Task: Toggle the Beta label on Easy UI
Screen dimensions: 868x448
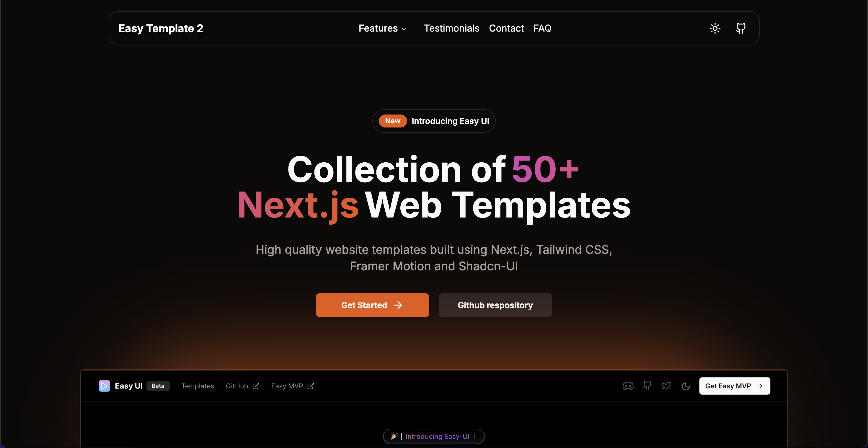Action: point(158,386)
